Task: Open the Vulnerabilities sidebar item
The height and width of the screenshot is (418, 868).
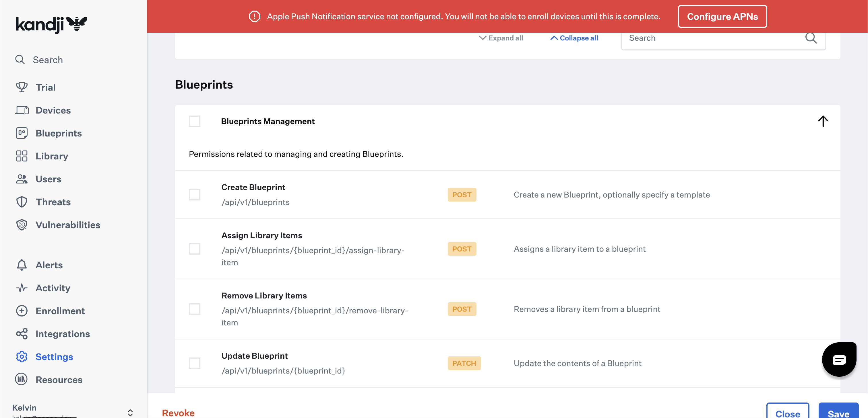Action: [68, 225]
